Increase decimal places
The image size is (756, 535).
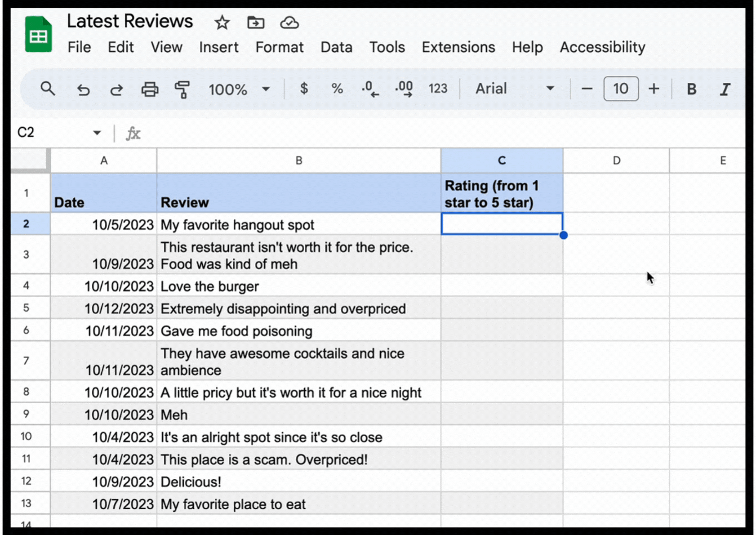click(x=404, y=89)
